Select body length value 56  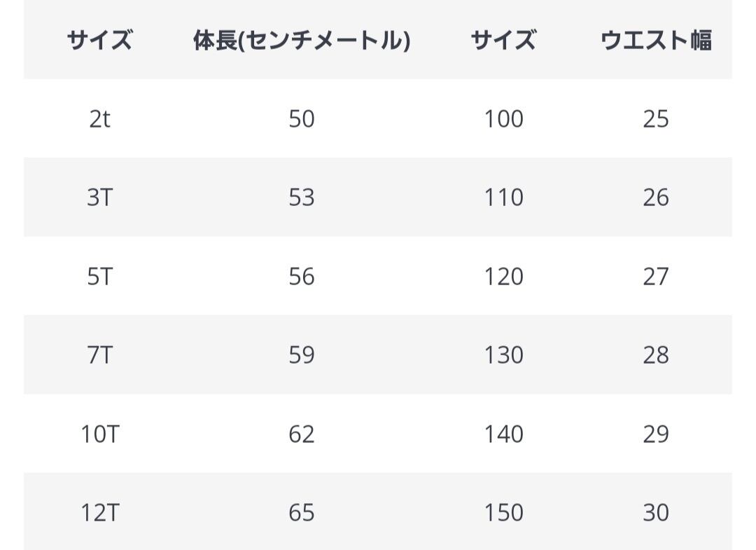[302, 277]
